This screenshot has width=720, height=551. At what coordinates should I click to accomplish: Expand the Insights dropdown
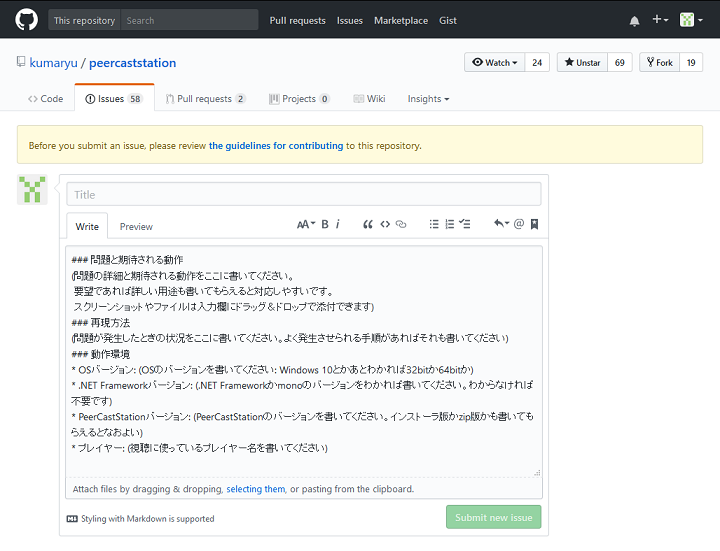click(428, 99)
